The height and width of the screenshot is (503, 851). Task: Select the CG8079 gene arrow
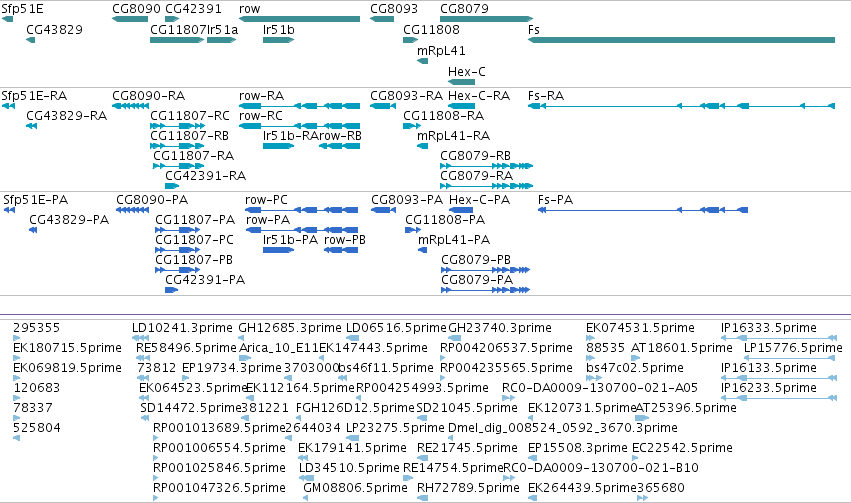[x=486, y=19]
